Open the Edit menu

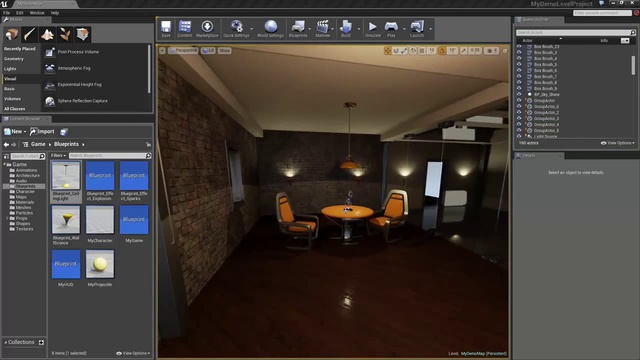click(20, 13)
